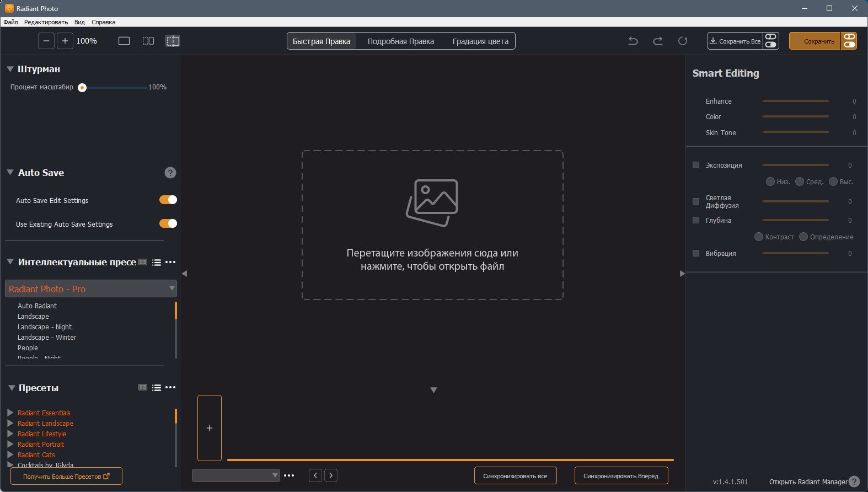Click the image placeholder icon in drop zone
868x492 pixels.
point(432,202)
